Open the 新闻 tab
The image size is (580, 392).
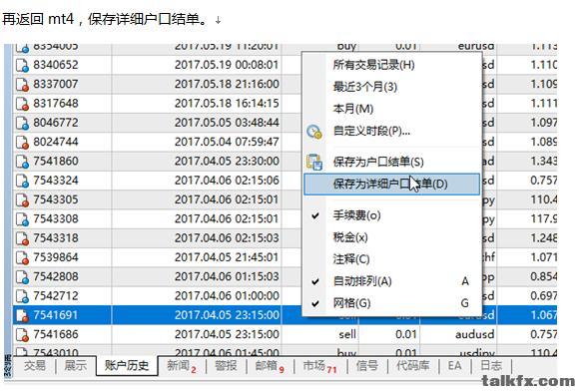(x=182, y=366)
